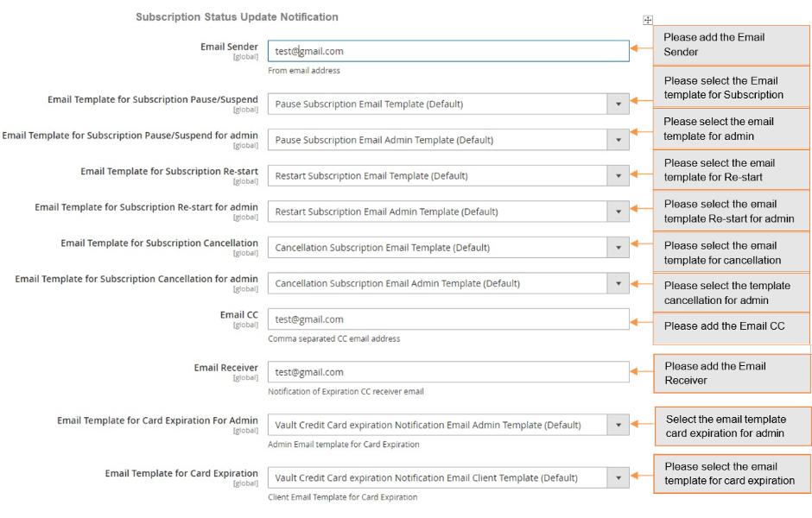
Task: Click the Email CC input field
Action: [x=447, y=319]
